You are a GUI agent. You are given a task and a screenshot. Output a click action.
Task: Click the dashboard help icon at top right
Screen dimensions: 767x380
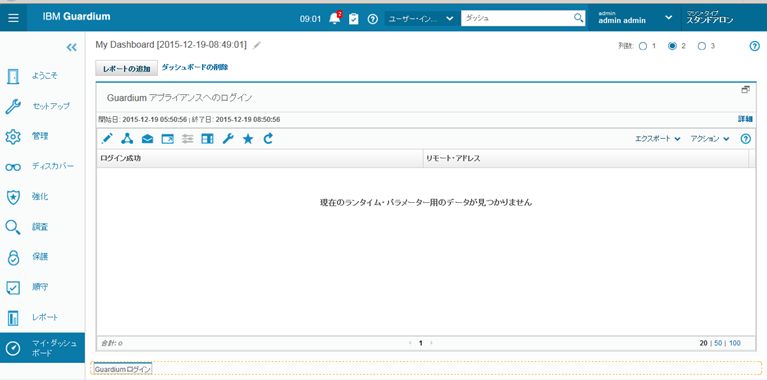pyautogui.click(x=754, y=46)
